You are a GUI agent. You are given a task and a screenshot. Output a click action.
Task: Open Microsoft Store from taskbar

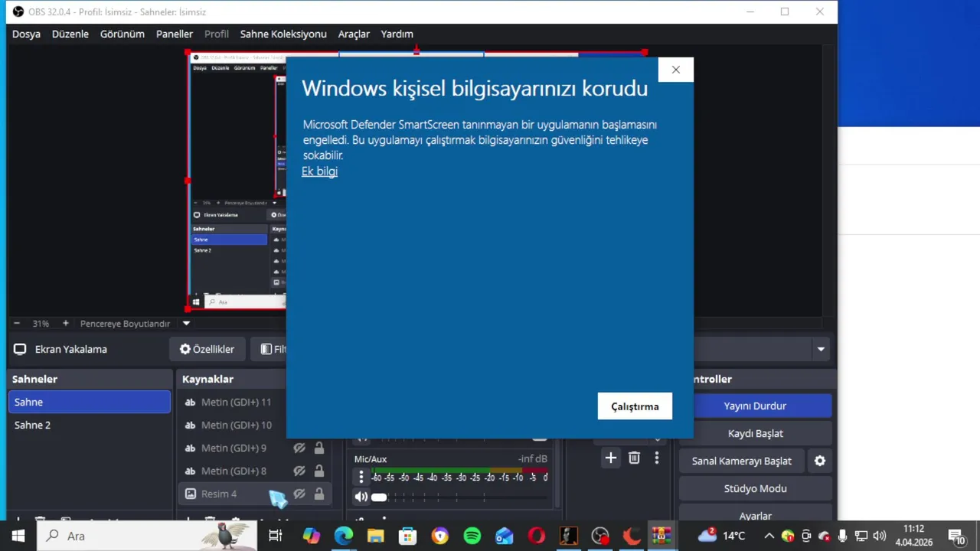[407, 536]
